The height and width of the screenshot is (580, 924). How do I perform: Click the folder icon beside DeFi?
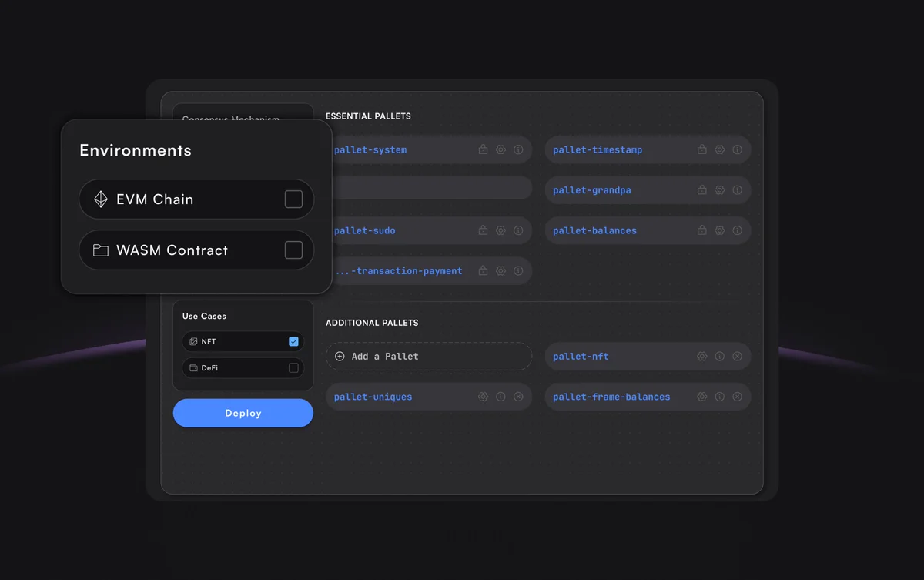(193, 368)
